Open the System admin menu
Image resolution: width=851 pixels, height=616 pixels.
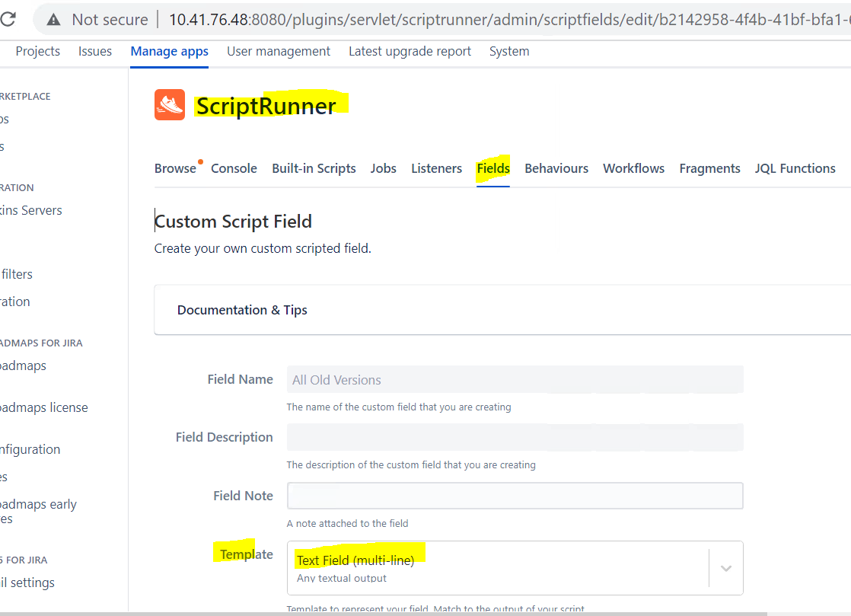(509, 51)
